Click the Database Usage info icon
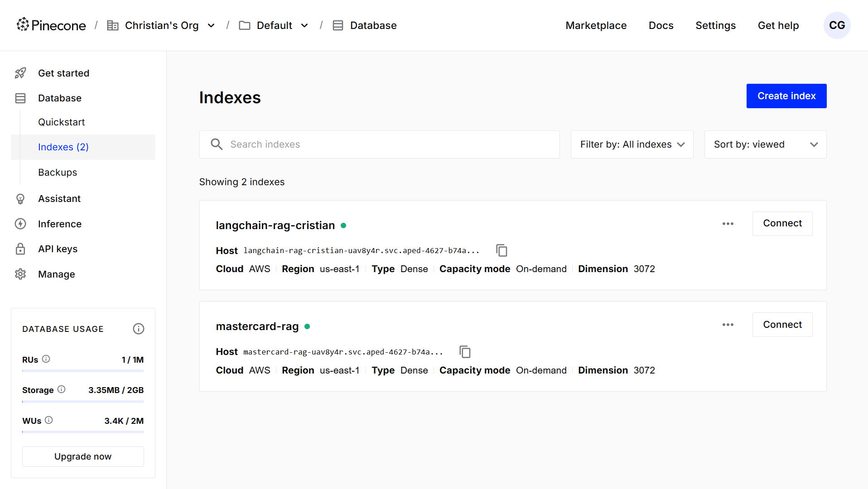868x489 pixels. coord(139,329)
